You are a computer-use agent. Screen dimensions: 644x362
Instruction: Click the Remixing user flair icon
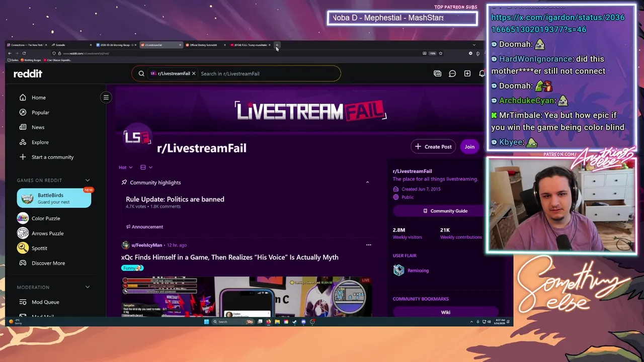click(x=398, y=270)
